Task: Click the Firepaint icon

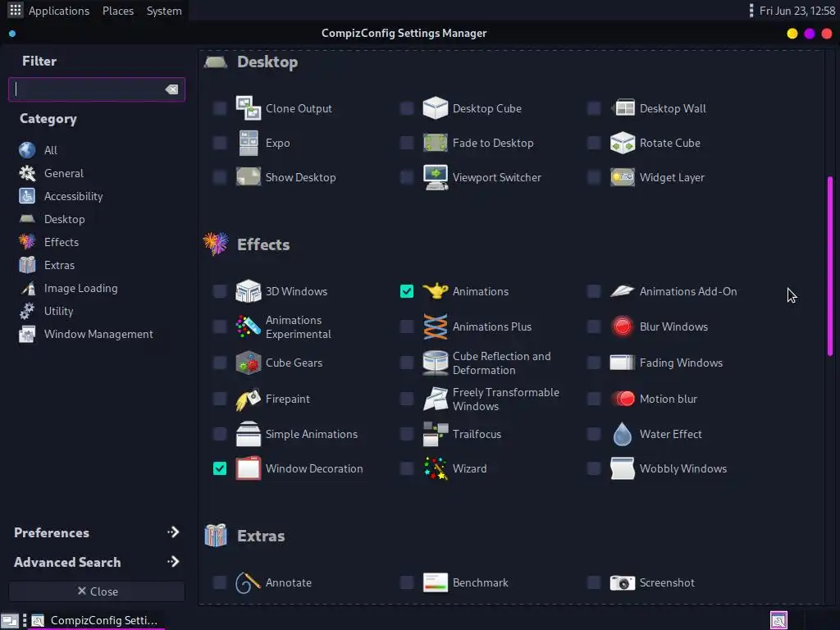Action: [x=248, y=399]
